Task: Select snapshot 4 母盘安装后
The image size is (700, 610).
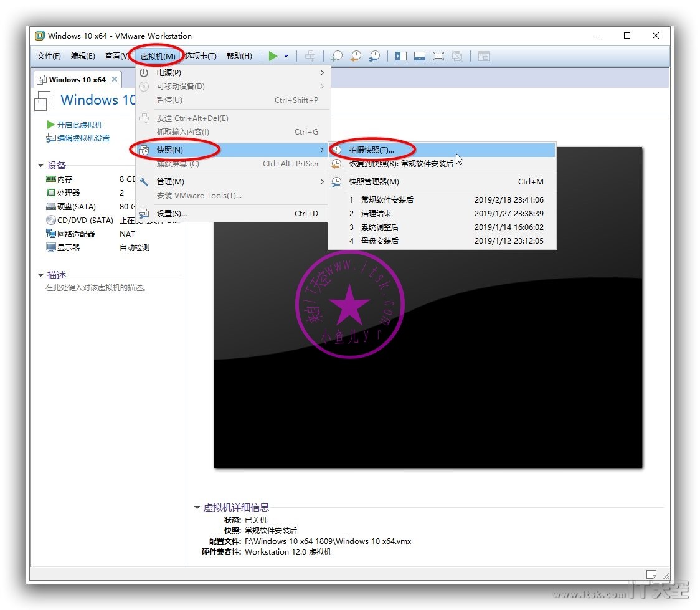Action: tap(442, 241)
